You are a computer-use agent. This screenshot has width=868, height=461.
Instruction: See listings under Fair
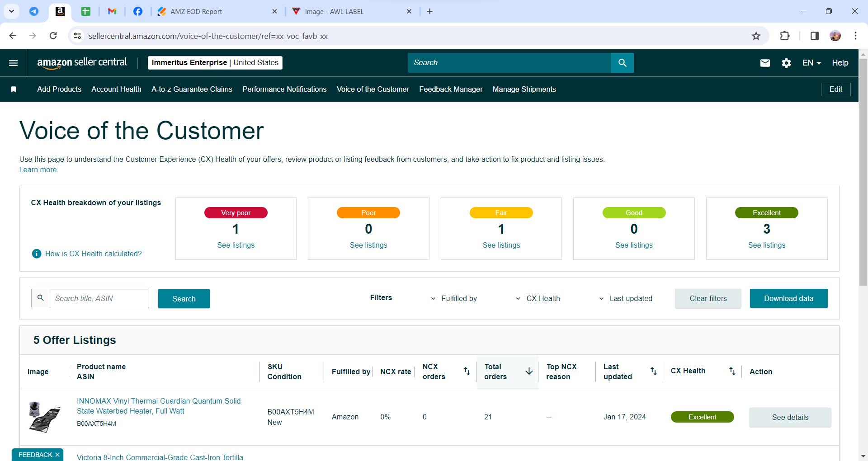pyautogui.click(x=501, y=245)
